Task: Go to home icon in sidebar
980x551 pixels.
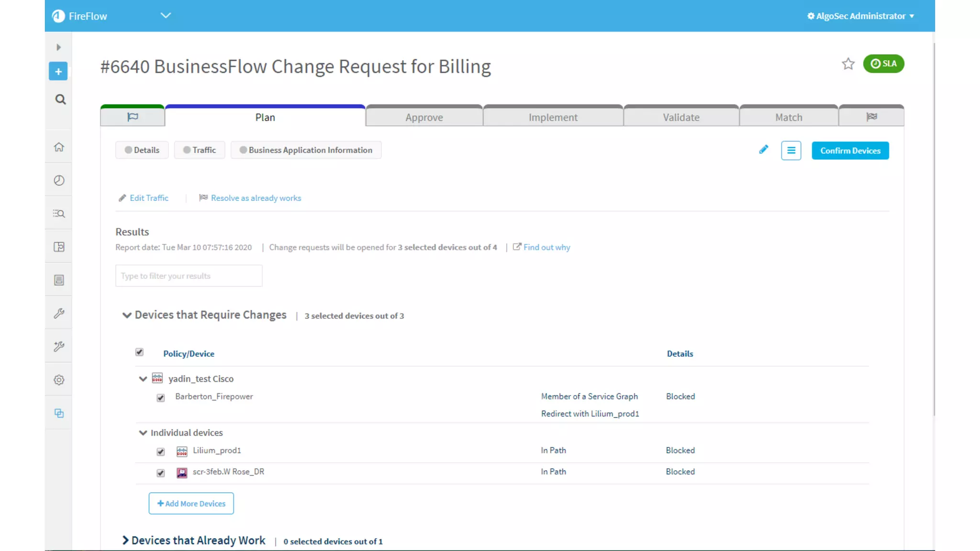Action: pyautogui.click(x=59, y=147)
